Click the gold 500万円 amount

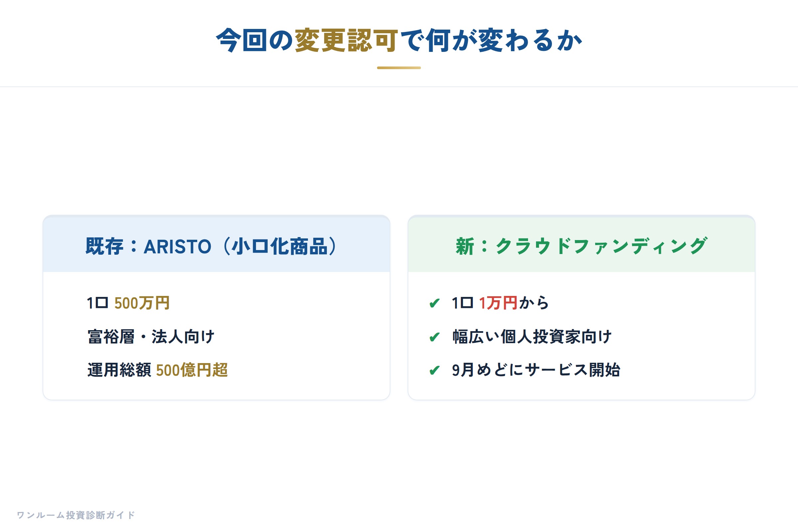pos(142,303)
